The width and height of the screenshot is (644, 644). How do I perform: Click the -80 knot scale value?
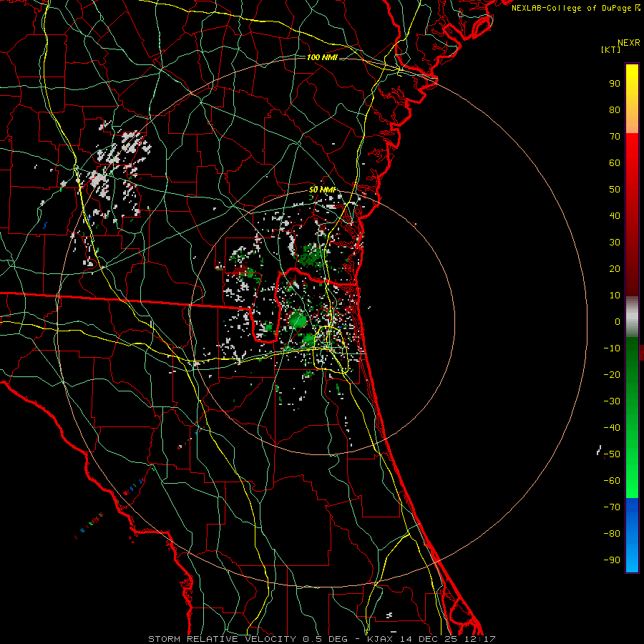(612, 534)
